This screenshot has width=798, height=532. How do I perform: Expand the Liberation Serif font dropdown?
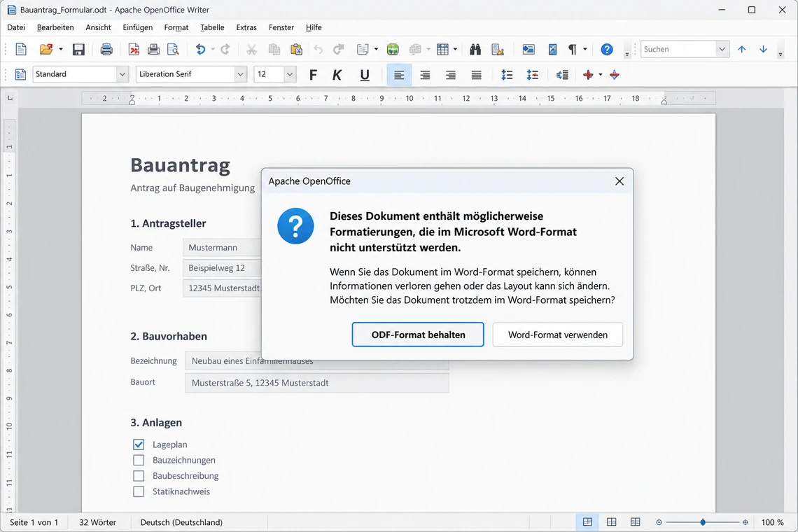point(240,74)
